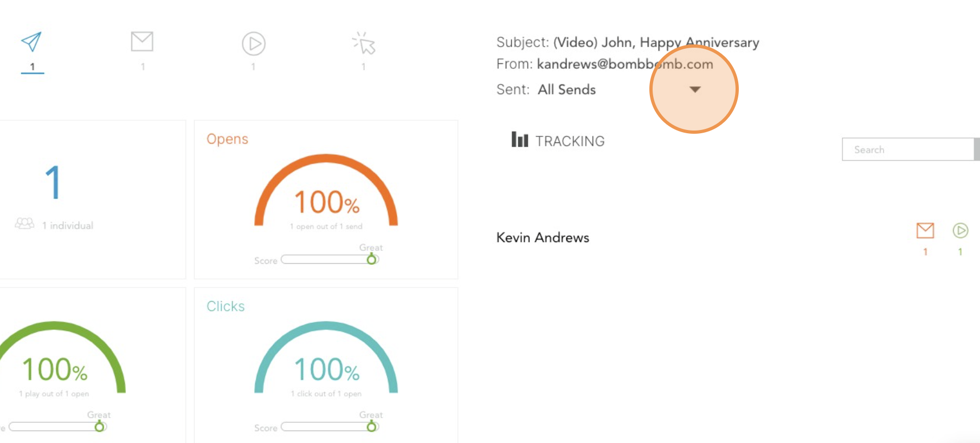
Task: Select the paper plane Sends tab
Action: [31, 42]
